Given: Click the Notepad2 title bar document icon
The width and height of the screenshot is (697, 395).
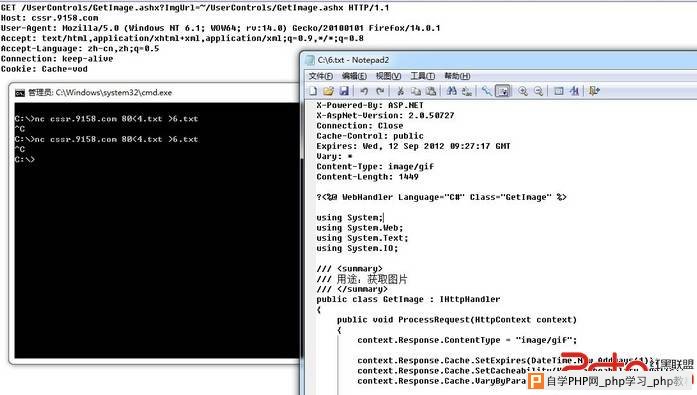Looking at the screenshot, I should click(x=310, y=60).
